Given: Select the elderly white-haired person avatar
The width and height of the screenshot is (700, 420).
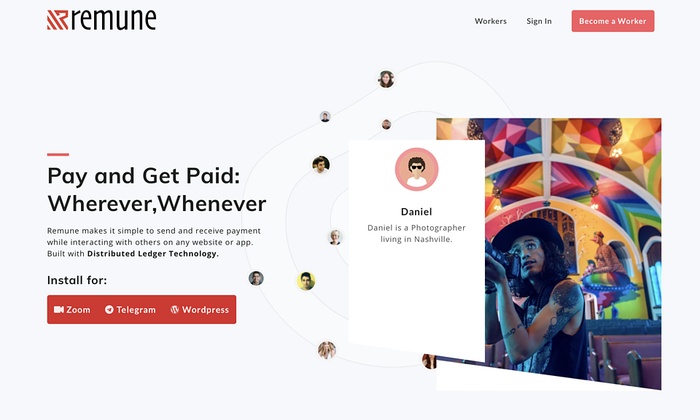Looking at the screenshot, I should tap(335, 237).
